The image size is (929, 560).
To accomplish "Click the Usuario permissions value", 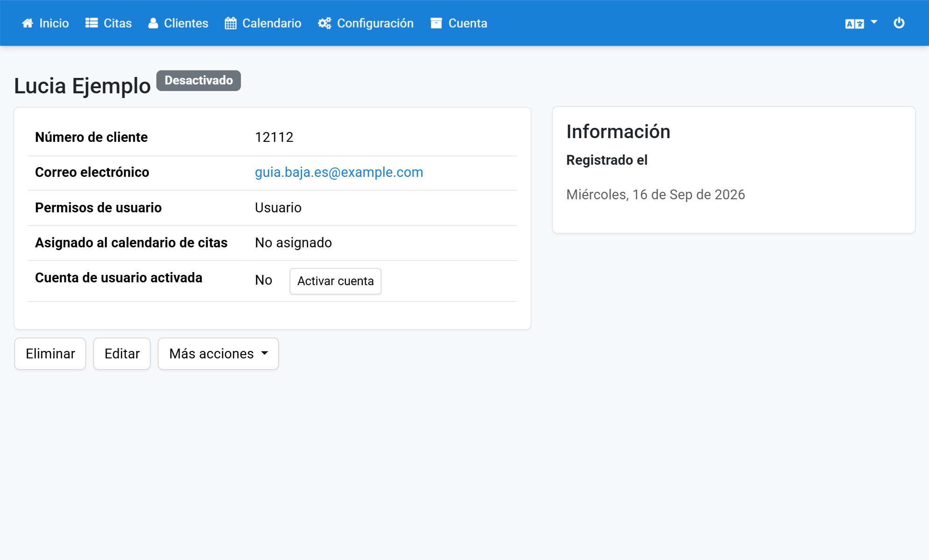I will tap(278, 208).
